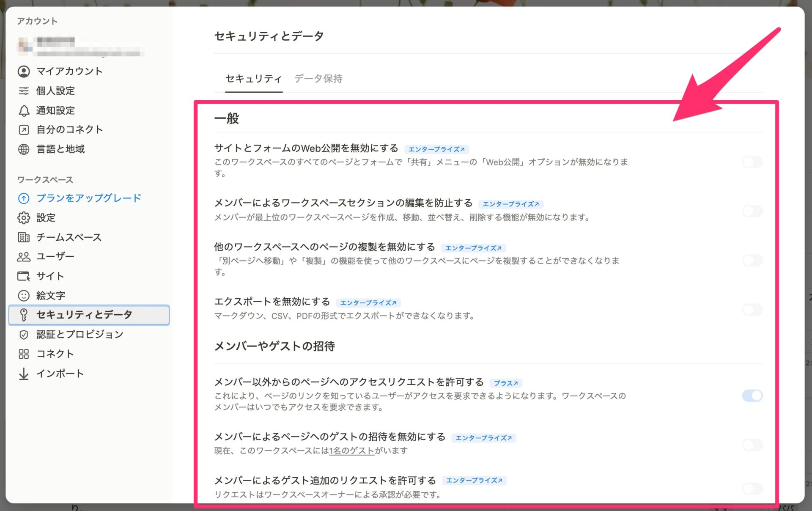Select the チームスペース building icon
812x511 pixels.
(x=24, y=237)
